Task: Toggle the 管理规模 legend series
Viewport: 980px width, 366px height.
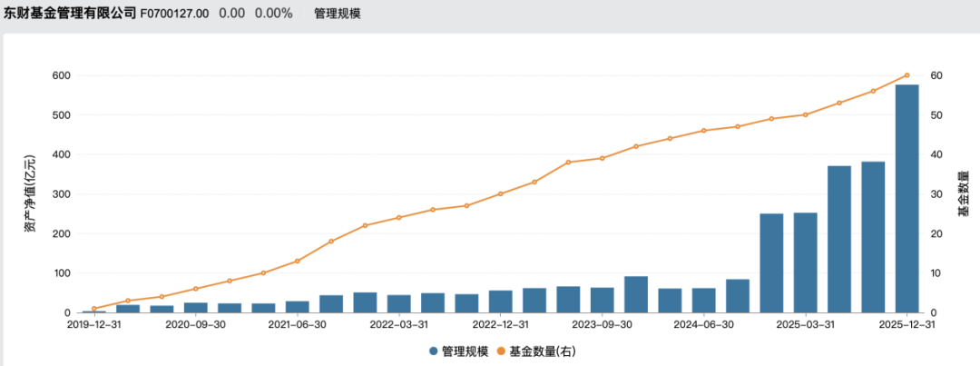Action: tap(466, 351)
